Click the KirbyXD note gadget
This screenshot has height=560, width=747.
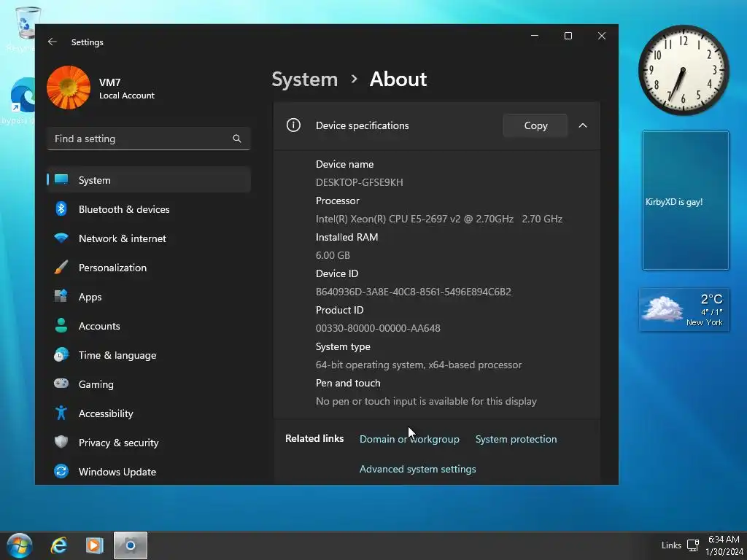(686, 201)
